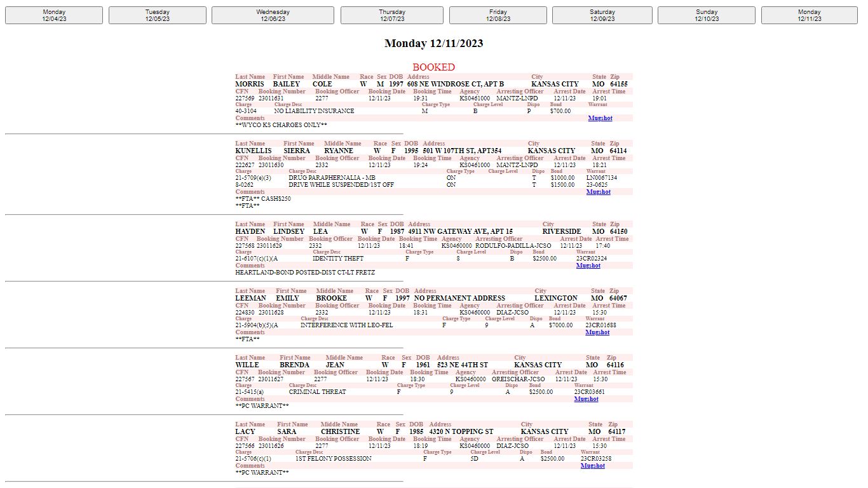The image size is (868, 488).
Task: Select booking number 23011631
Action: [x=271, y=98]
